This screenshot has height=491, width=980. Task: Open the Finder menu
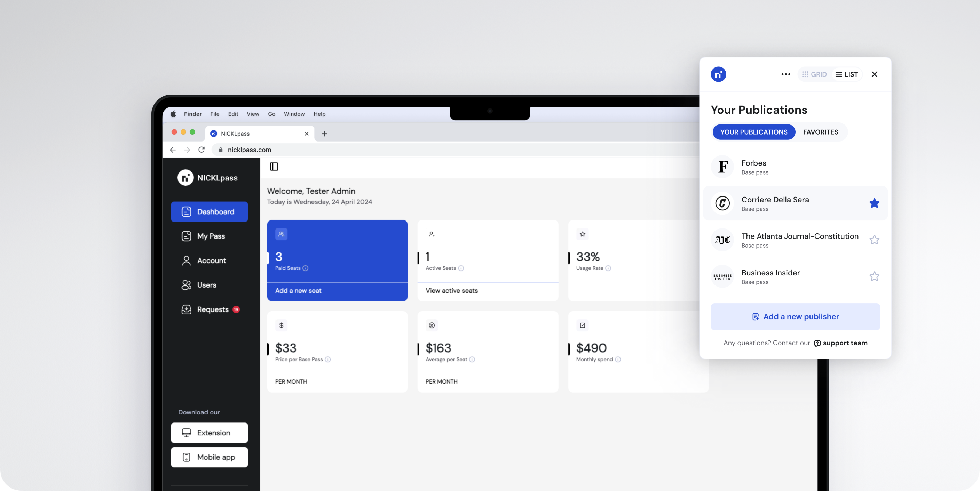(x=193, y=114)
